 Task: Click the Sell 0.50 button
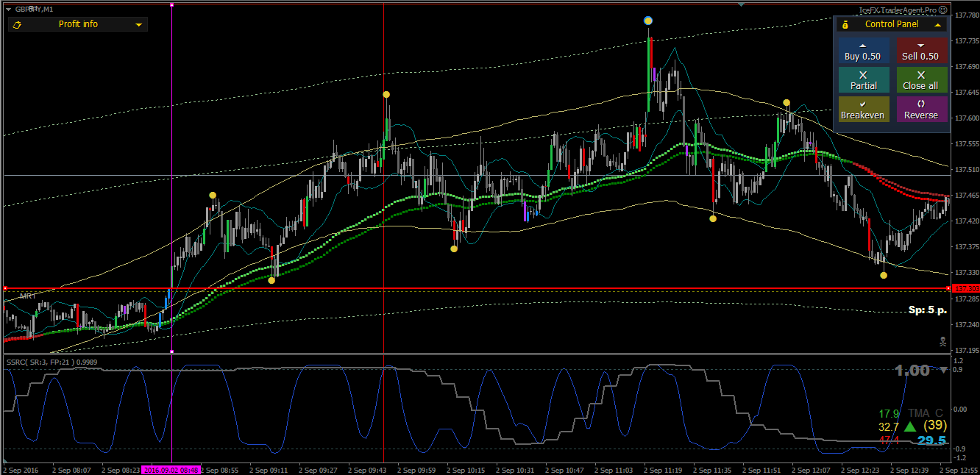920,51
